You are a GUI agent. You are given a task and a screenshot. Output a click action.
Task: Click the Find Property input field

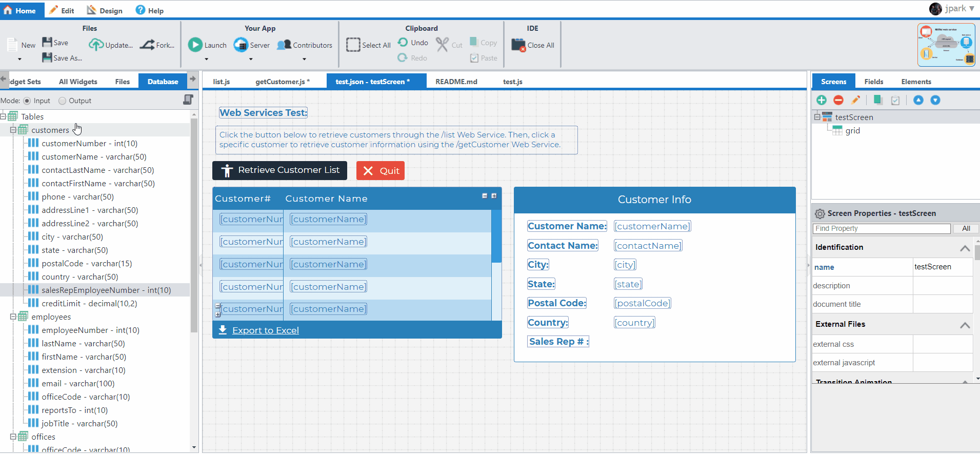(882, 228)
